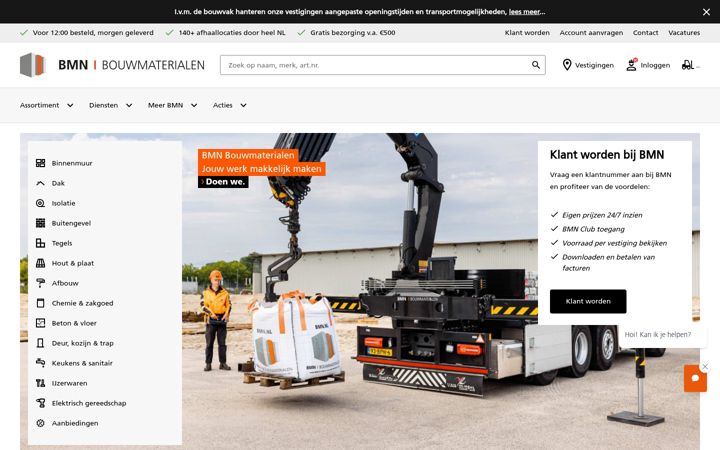Viewport: 720px width, 450px height.
Task: Expand the Acties dropdown menu
Action: click(x=230, y=105)
